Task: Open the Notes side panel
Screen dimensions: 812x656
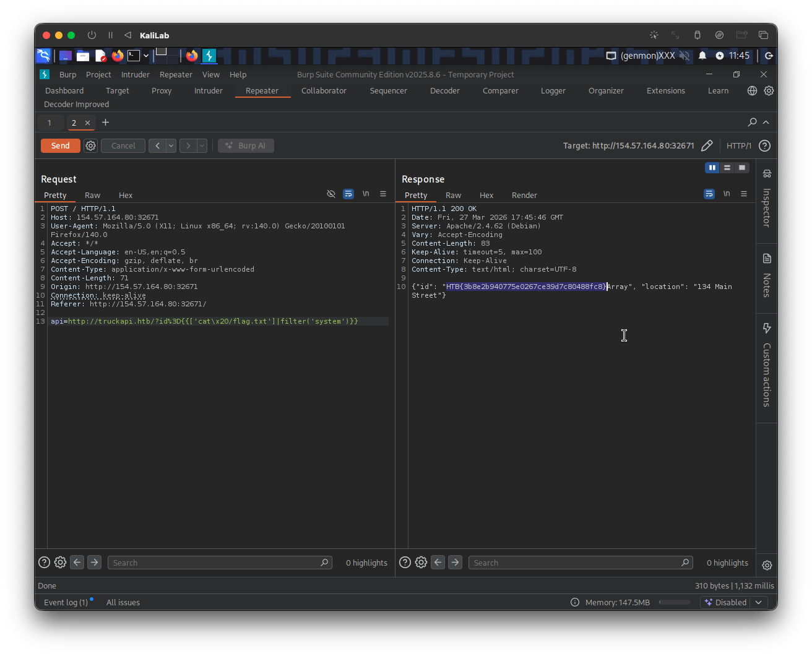Action: [767, 277]
